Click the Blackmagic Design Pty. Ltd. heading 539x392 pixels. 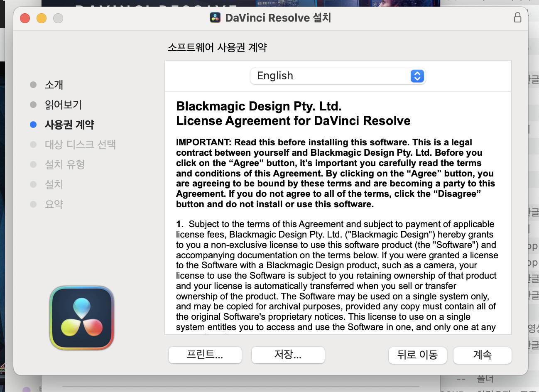[x=259, y=106]
